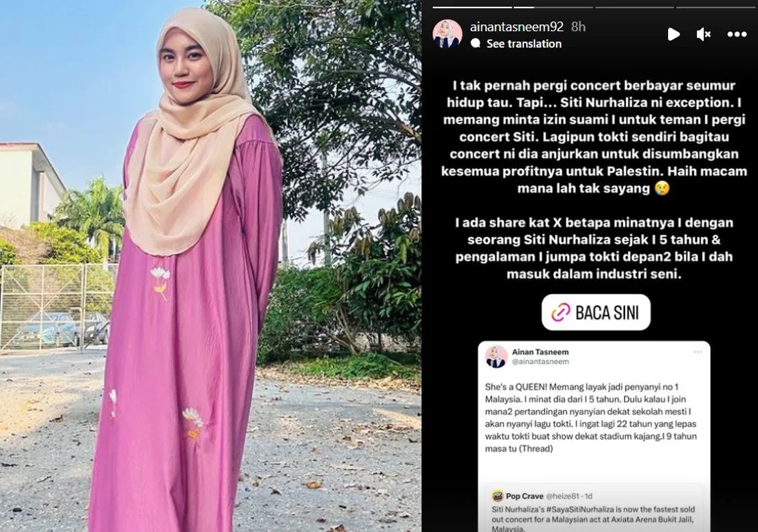The width and height of the screenshot is (758, 532).
Task: Click Ainan Tasneem avatar in embedded tweet
Action: coord(496,356)
